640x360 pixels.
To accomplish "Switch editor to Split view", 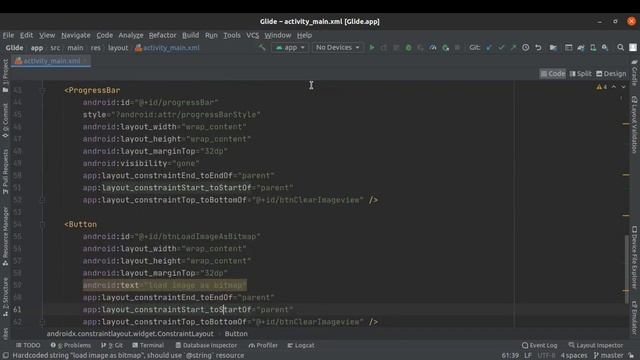I will coord(580,74).
